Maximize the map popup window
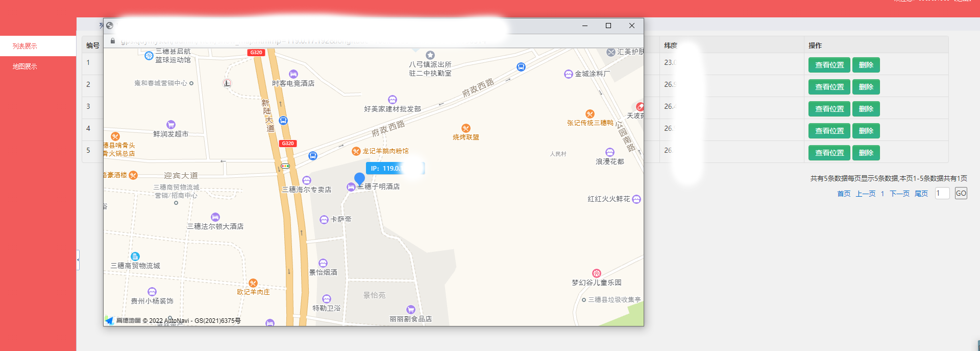Viewport: 980px width, 351px height. tap(608, 26)
